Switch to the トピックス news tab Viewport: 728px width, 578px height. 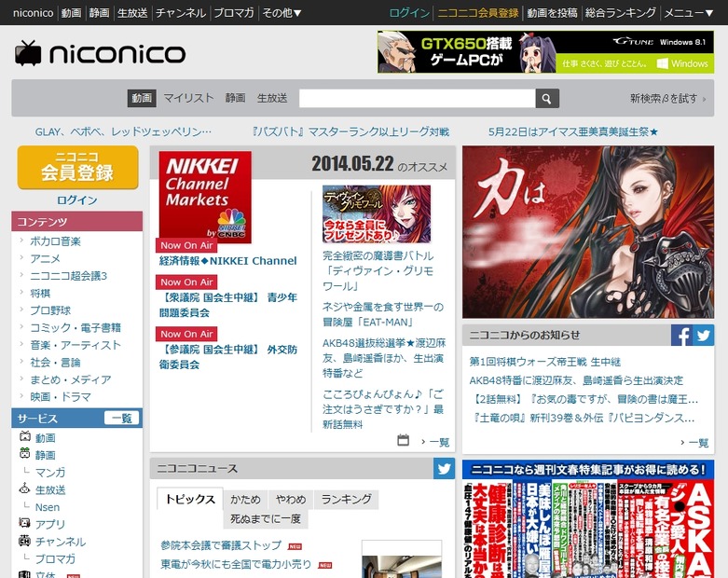click(190, 499)
